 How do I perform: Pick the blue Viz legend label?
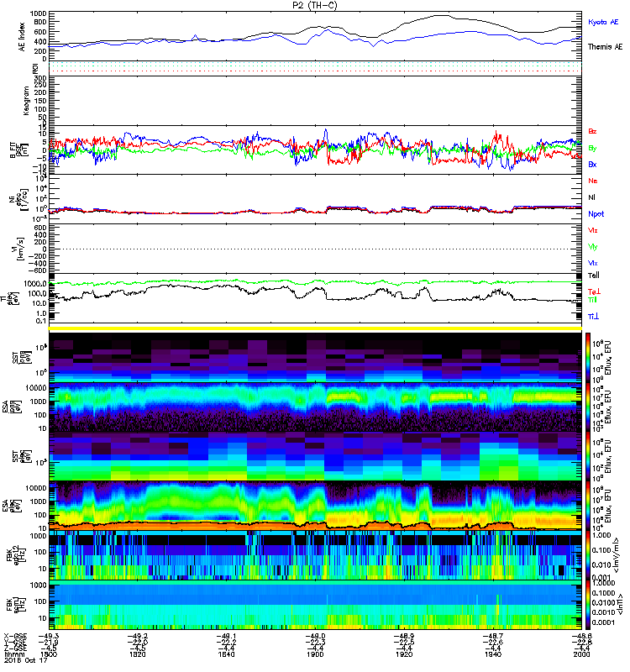pos(592,263)
